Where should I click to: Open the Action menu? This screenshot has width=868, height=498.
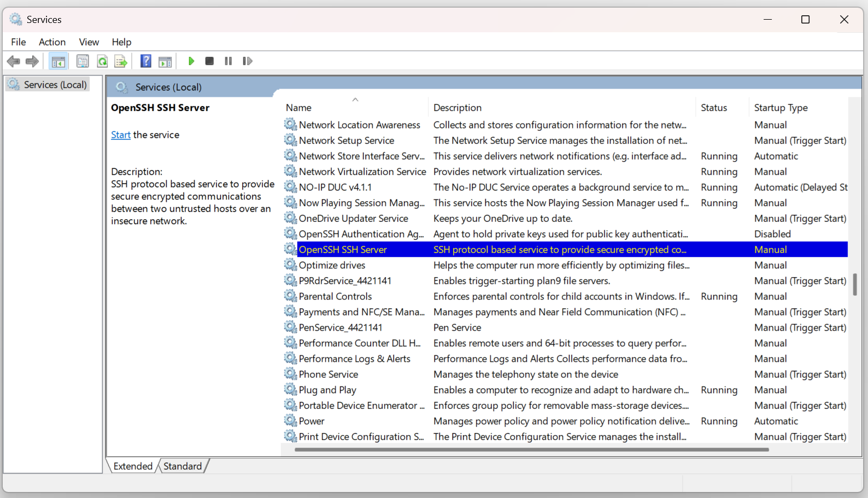[x=52, y=42]
